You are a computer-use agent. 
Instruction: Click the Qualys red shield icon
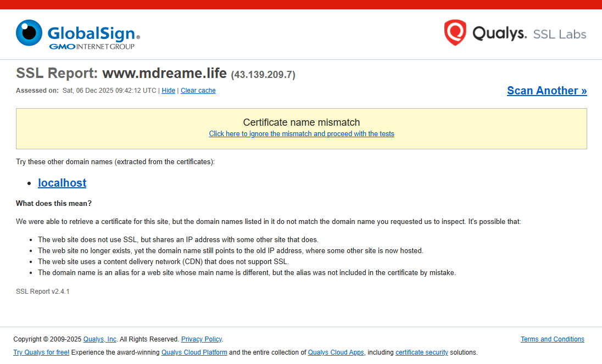pyautogui.click(x=455, y=33)
